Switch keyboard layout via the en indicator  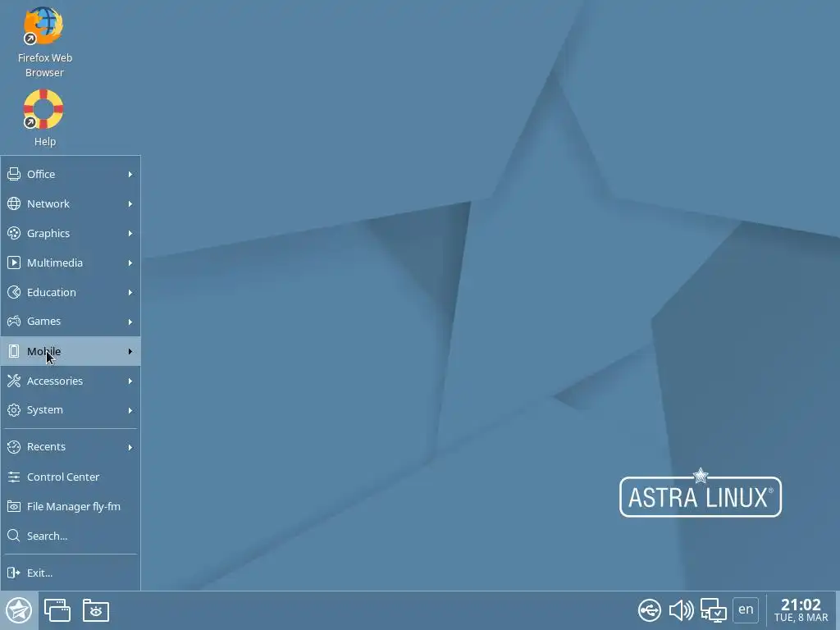point(746,609)
